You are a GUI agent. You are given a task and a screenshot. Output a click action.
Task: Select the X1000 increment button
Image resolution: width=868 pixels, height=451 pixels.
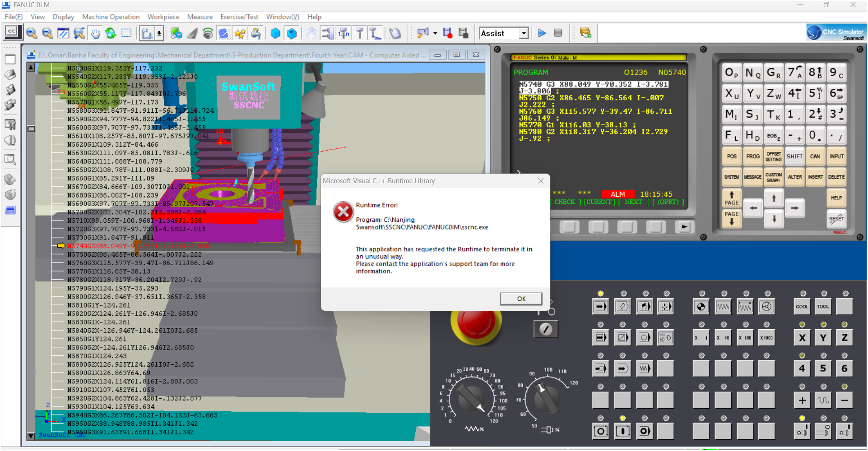coord(766,338)
